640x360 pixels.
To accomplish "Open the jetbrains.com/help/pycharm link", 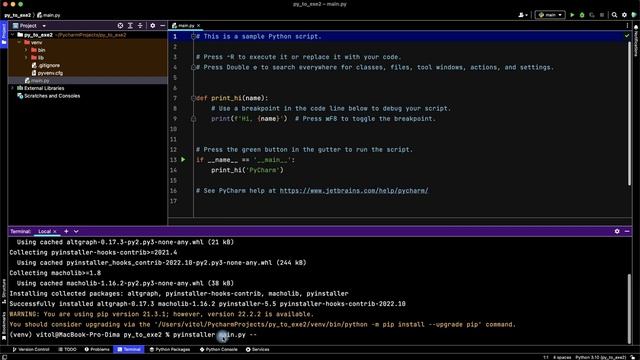I will coord(354,191).
